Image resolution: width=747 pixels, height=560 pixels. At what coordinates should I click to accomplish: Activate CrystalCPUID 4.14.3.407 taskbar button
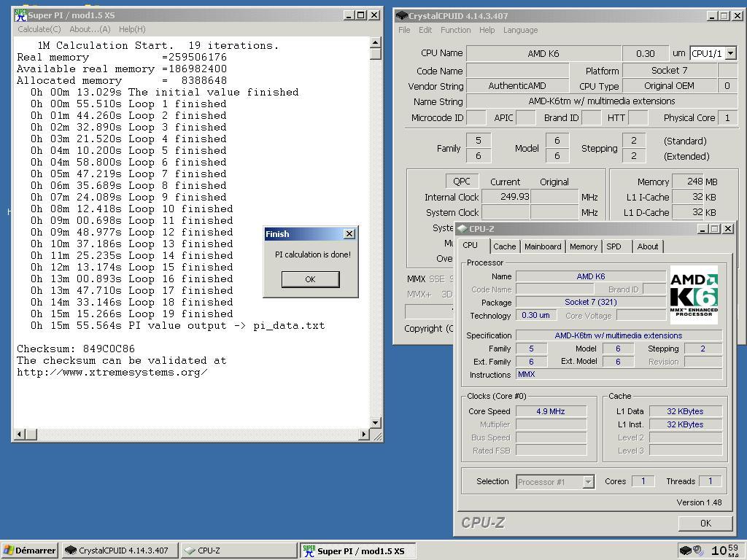click(x=119, y=551)
